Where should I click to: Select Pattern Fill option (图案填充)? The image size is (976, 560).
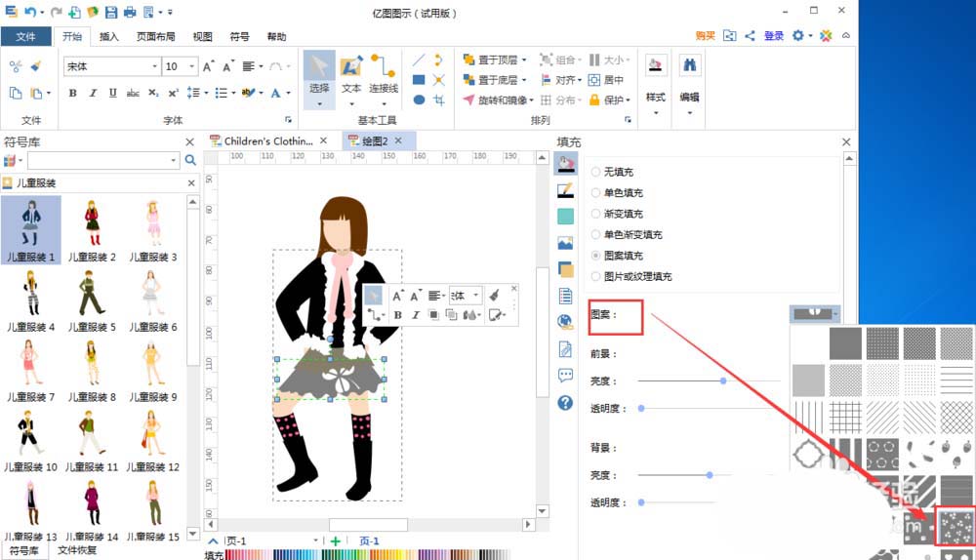(x=617, y=255)
